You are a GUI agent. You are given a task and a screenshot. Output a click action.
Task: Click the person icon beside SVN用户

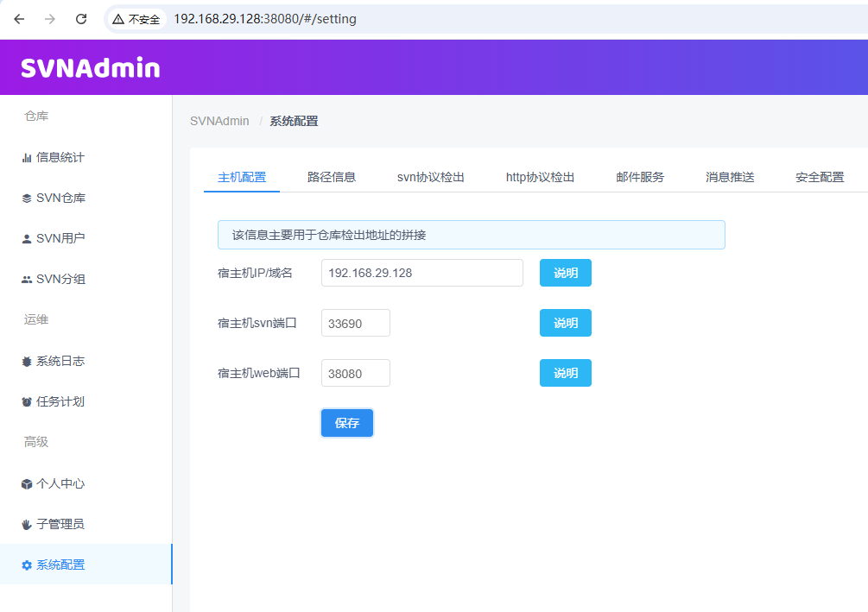(x=27, y=239)
